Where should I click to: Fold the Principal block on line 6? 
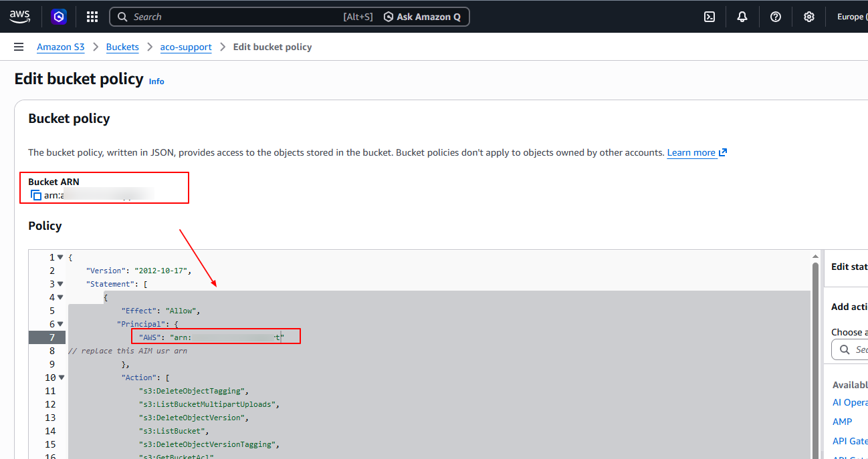pos(60,324)
